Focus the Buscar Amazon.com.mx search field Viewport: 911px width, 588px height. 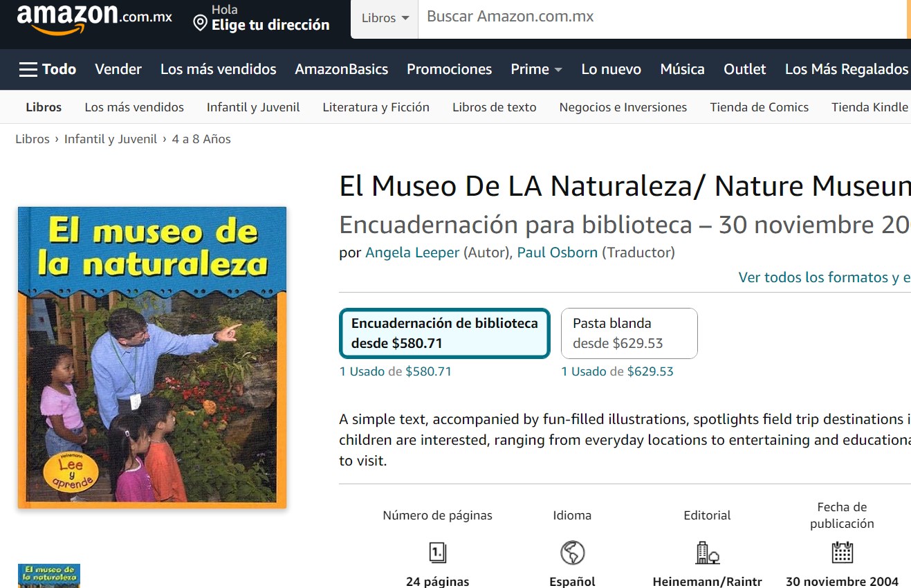[664, 17]
